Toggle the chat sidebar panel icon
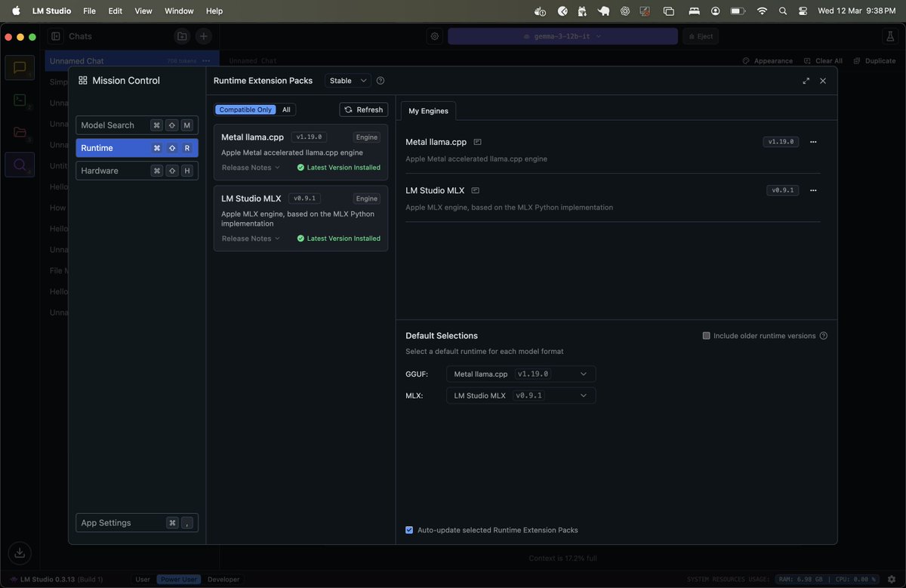The image size is (906, 588). click(56, 36)
